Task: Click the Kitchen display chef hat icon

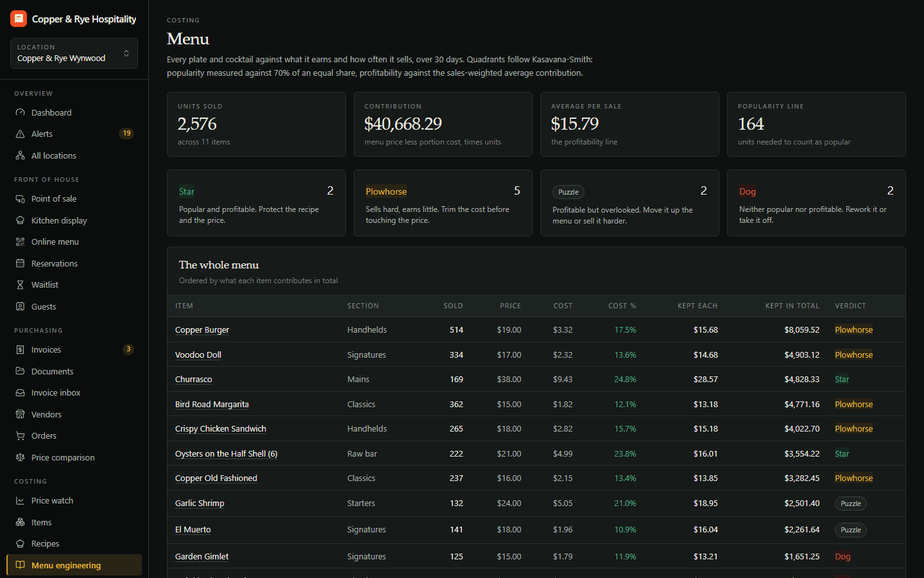Action: coord(20,220)
